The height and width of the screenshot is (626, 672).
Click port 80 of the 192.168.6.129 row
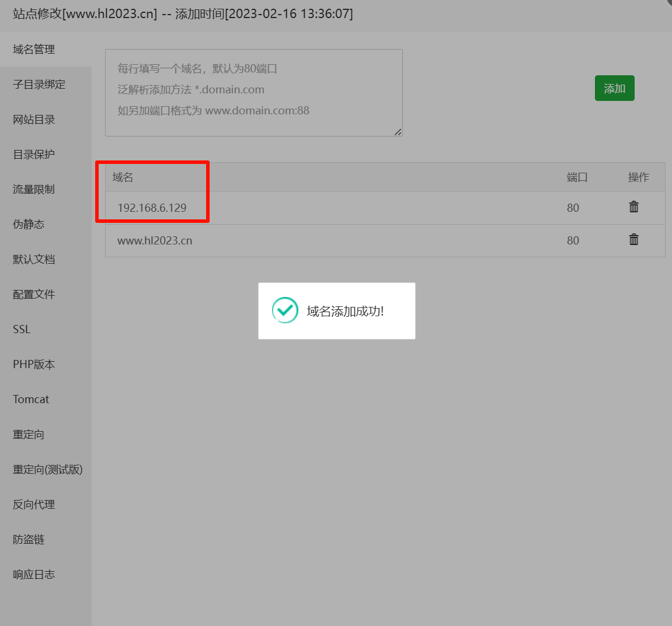(x=573, y=208)
